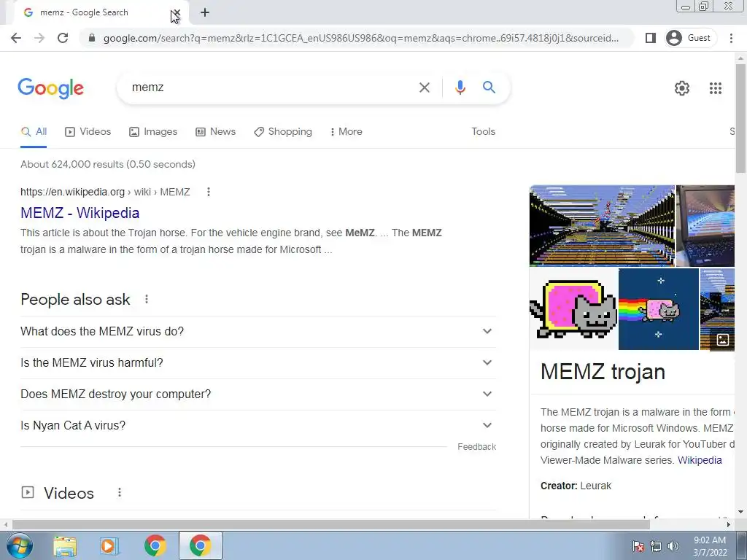Click the image gallery icon on knowledge panel
Screen dimensions: 747x560
723,340
